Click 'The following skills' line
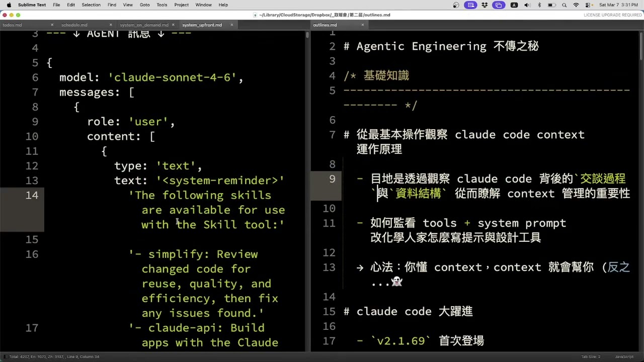The image size is (644, 362). [200, 195]
